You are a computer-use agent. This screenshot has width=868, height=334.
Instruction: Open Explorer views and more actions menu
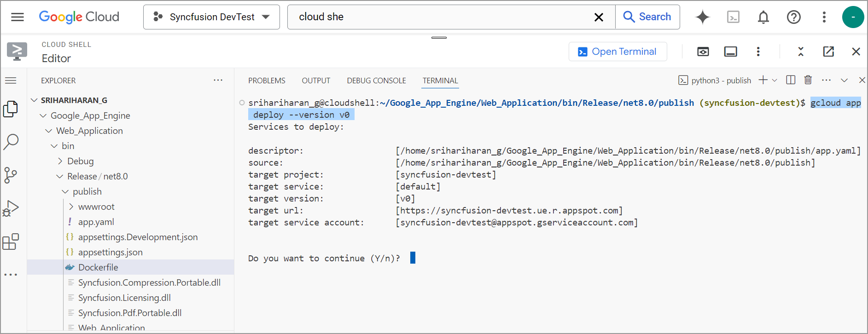click(218, 81)
